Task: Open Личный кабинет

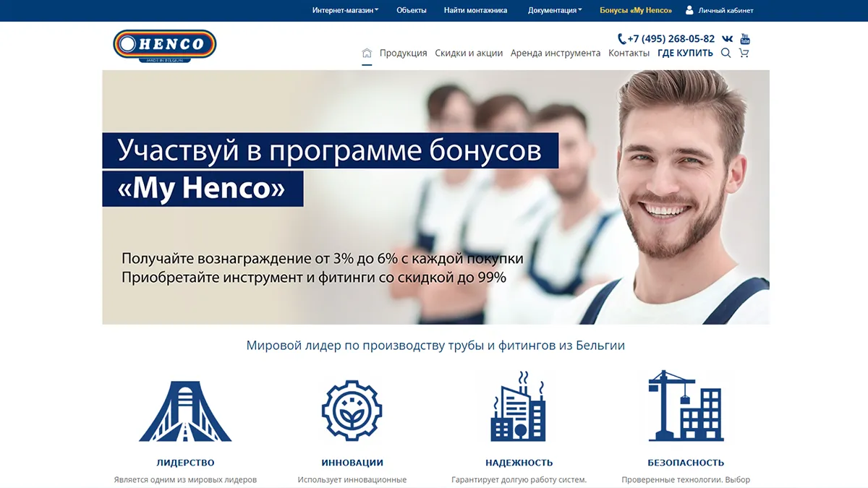Action: click(x=726, y=10)
